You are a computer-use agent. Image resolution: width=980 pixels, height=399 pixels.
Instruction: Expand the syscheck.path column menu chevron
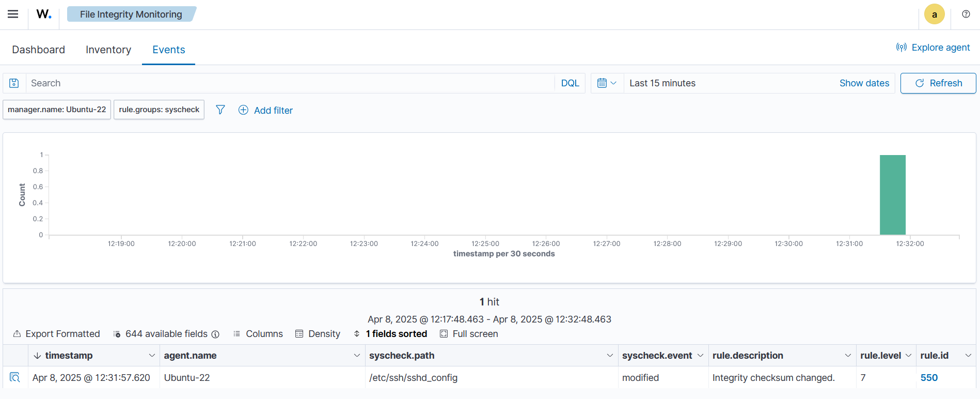point(609,356)
